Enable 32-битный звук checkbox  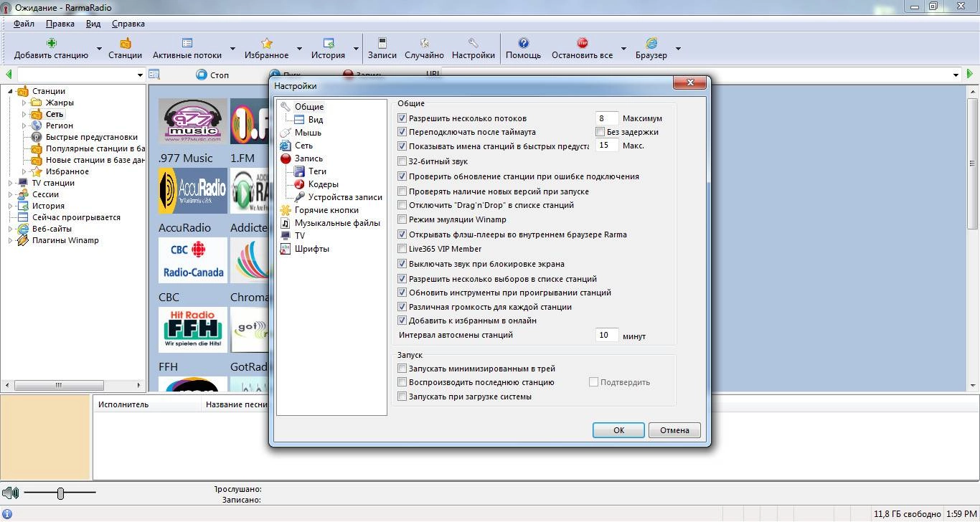coord(402,161)
